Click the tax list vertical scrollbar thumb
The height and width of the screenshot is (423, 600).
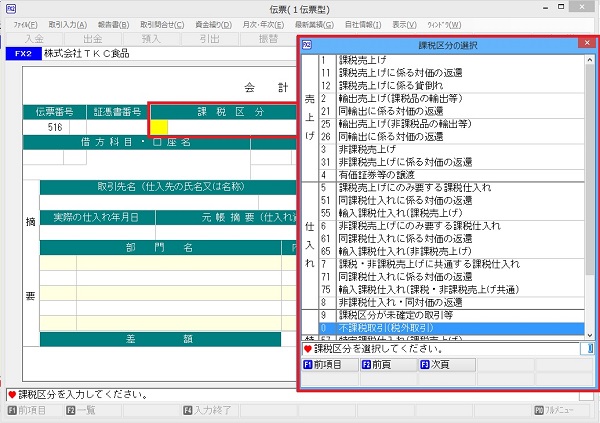click(x=590, y=170)
